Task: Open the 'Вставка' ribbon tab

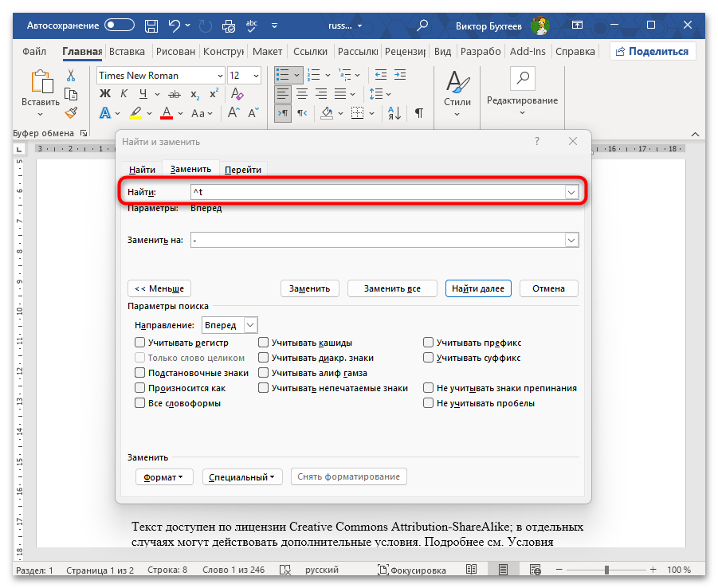Action: click(127, 52)
